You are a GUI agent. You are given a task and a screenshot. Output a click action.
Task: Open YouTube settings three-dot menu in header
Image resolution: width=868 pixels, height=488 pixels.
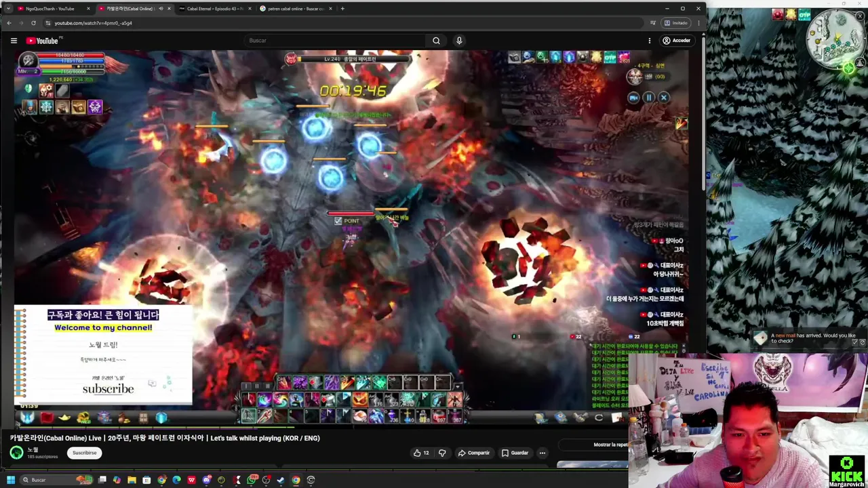click(649, 41)
